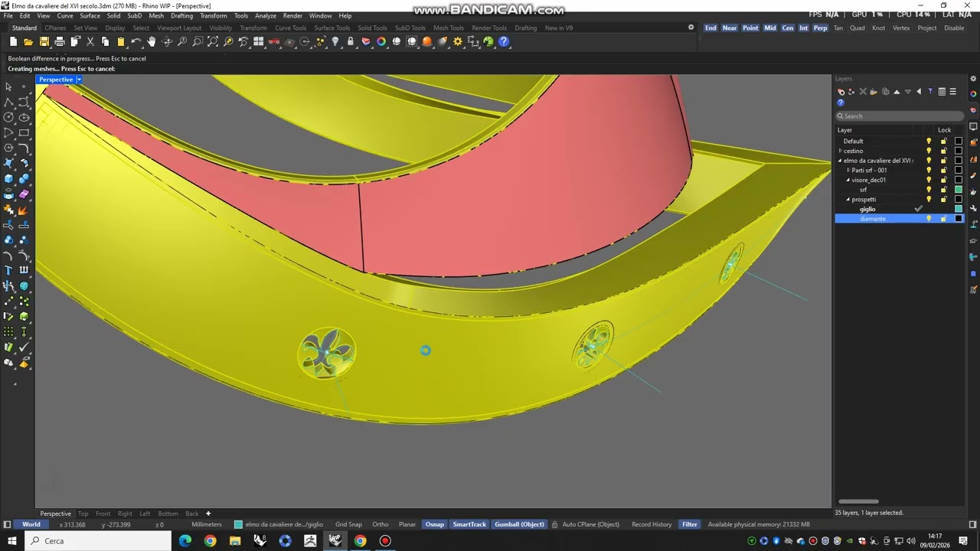Toggle the lock on cestino layer
This screenshot has height=551, width=980.
coord(943,151)
